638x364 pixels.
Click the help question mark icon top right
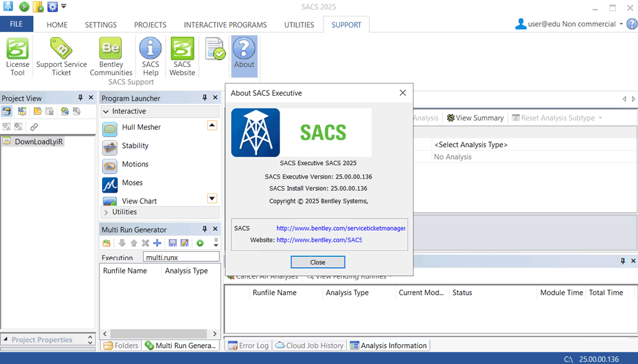(x=632, y=24)
